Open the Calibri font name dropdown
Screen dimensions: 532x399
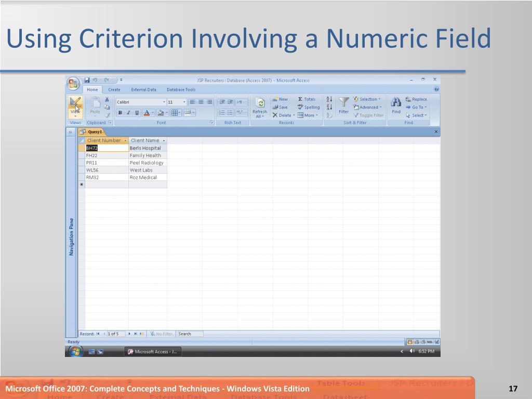coord(164,102)
